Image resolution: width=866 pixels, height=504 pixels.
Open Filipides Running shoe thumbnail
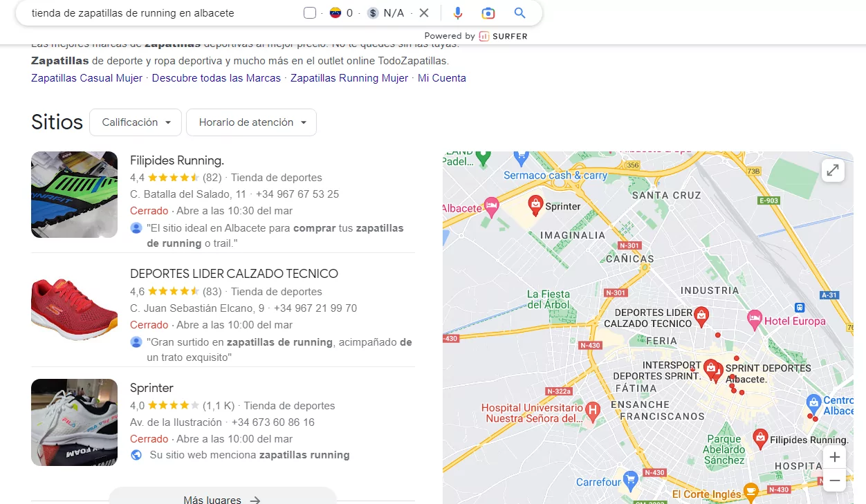74,194
